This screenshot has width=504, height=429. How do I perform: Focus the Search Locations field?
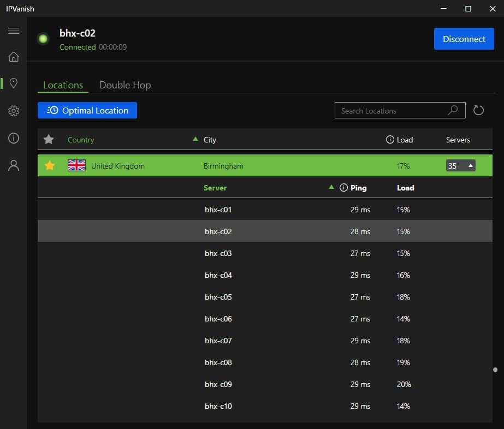[x=400, y=110]
